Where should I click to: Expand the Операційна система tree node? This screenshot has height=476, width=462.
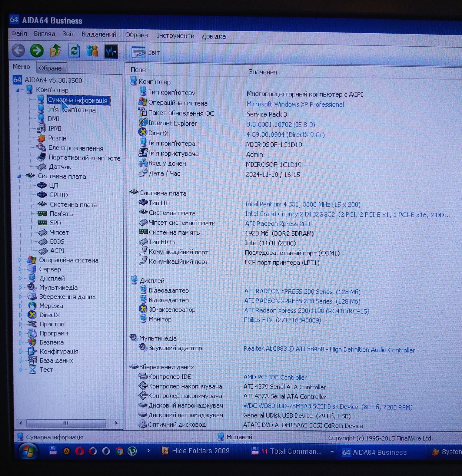(20, 260)
